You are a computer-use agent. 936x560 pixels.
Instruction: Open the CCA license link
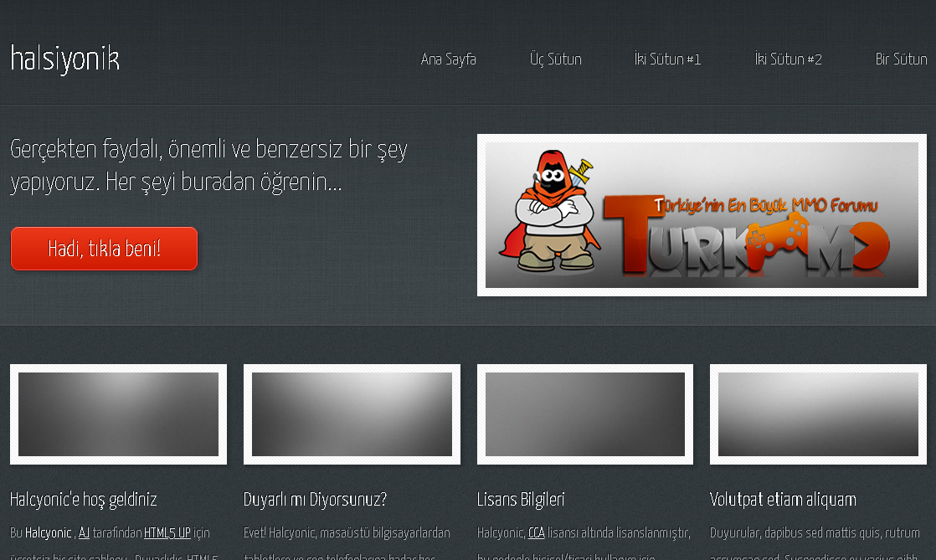pyautogui.click(x=537, y=532)
